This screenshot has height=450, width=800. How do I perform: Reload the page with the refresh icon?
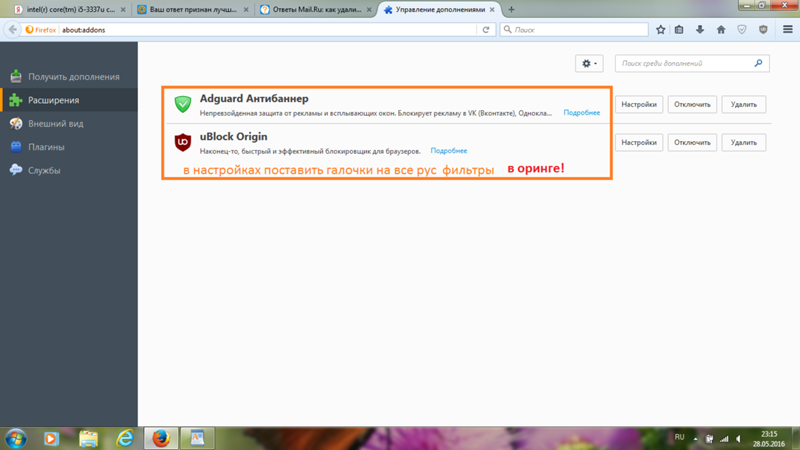pyautogui.click(x=486, y=30)
